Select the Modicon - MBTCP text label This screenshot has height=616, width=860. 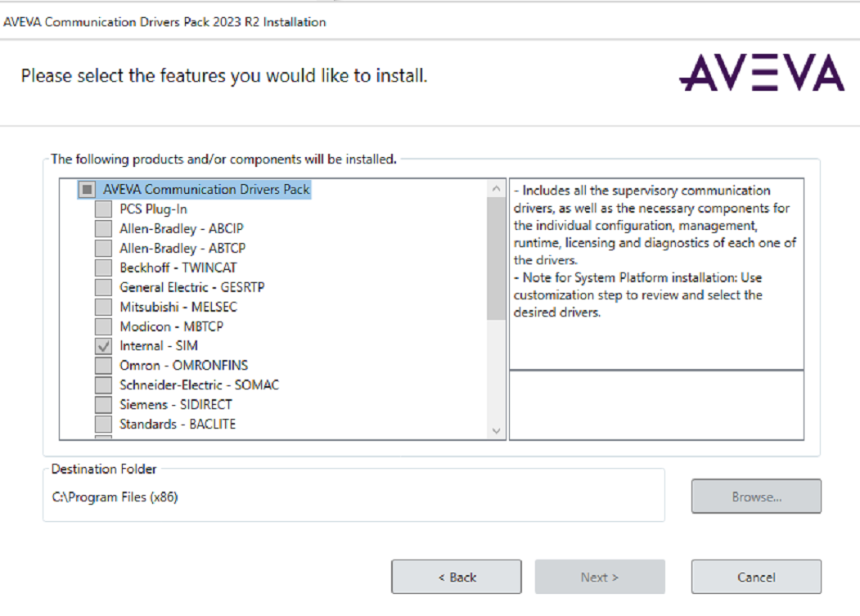pos(171,326)
